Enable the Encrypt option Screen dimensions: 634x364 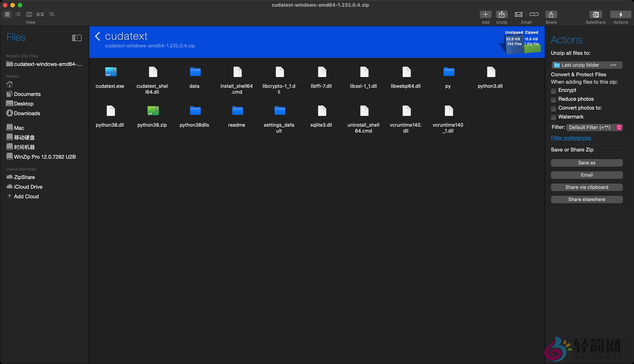click(554, 91)
